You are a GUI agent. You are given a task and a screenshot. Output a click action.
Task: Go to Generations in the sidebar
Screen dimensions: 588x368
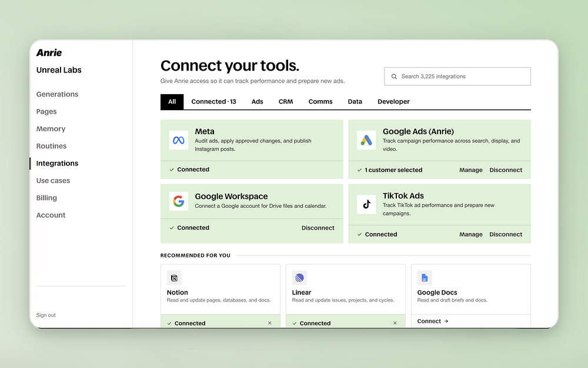point(58,94)
